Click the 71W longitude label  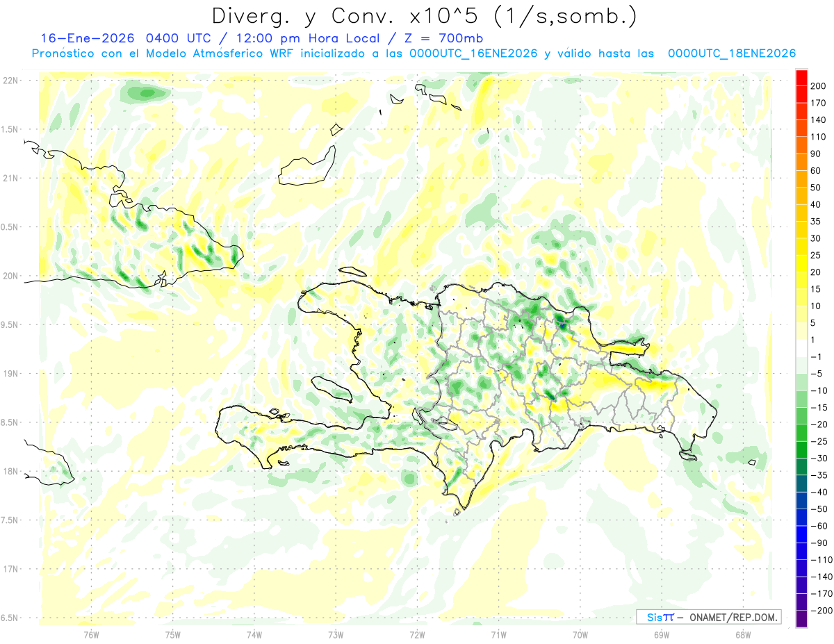(498, 634)
